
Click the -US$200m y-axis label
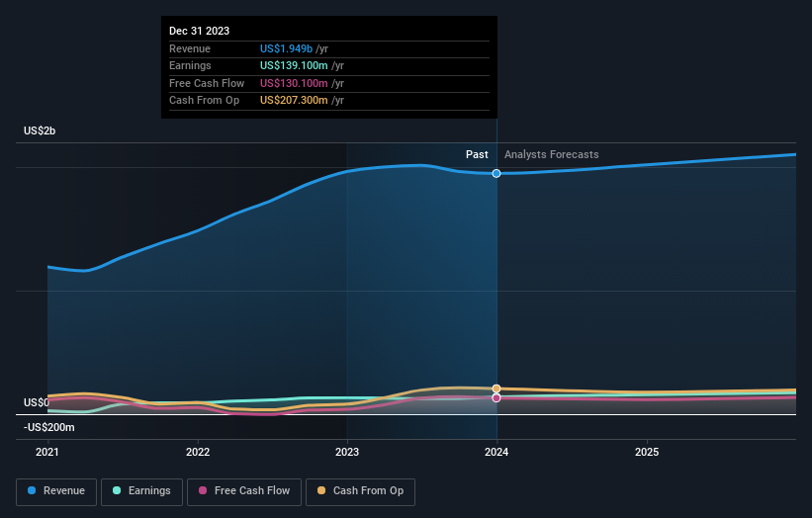click(x=49, y=427)
